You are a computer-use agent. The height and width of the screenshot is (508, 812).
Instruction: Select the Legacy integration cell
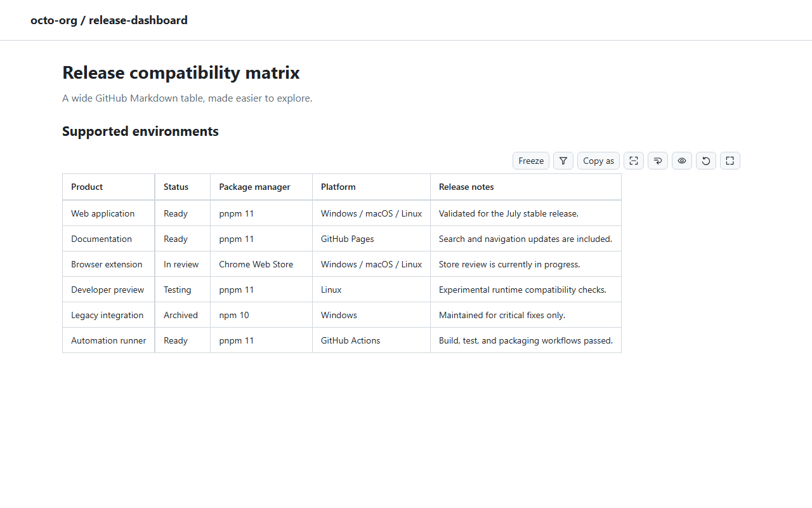pos(108,315)
